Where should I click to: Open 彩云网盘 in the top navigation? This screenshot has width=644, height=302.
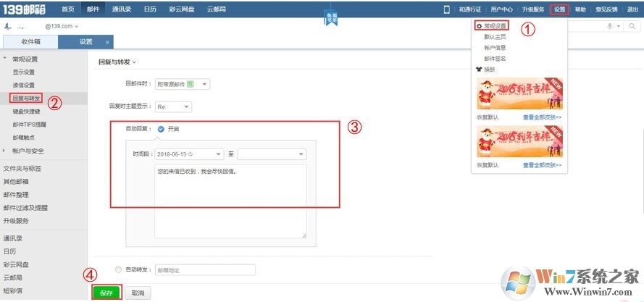(182, 9)
